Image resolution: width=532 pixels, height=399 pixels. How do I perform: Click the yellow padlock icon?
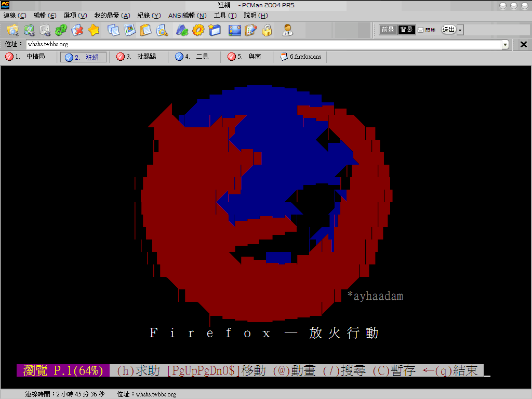tap(267, 30)
